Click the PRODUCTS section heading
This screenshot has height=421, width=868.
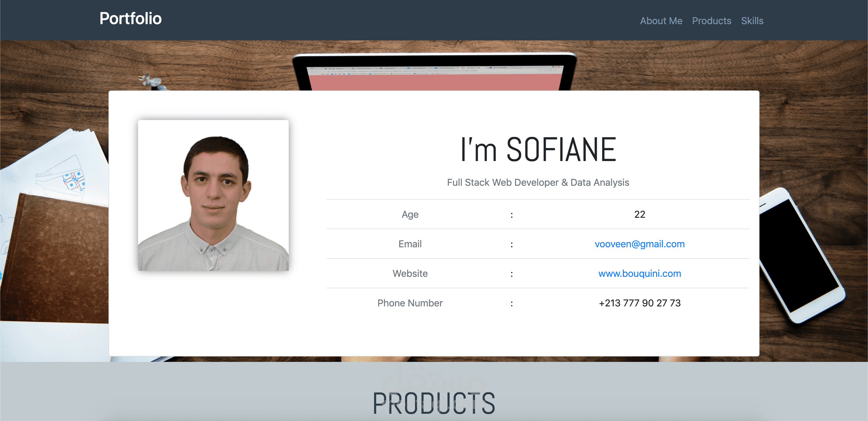434,403
